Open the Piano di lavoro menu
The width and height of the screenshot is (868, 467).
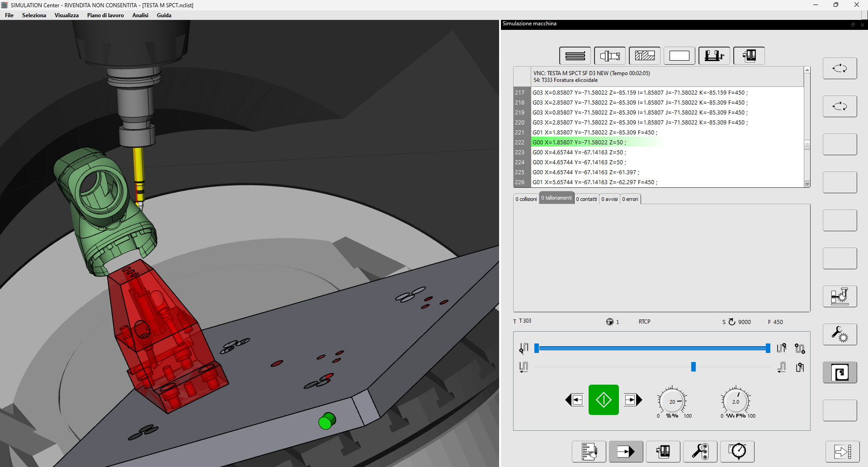click(x=105, y=15)
